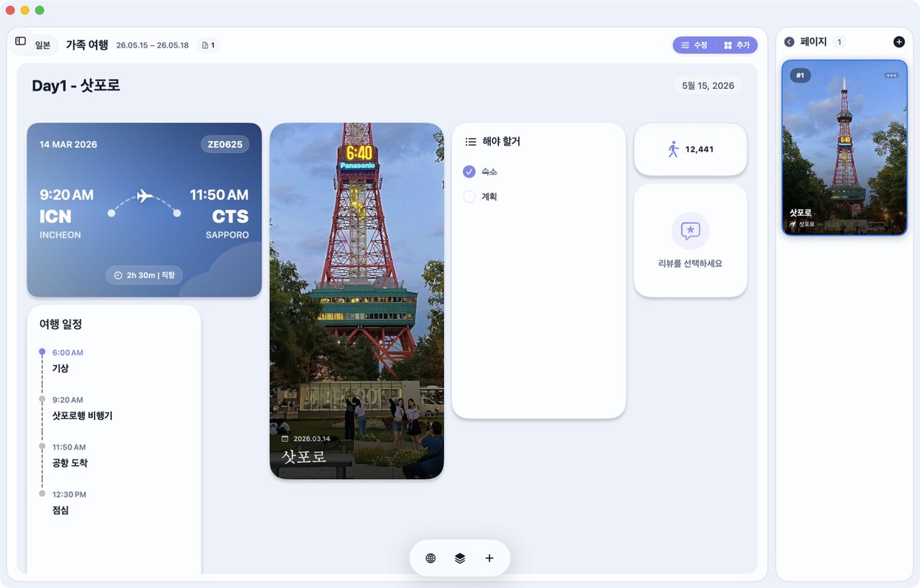This screenshot has width=920, height=588.
Task: Click the calendar icon on the photo card
Action: (x=285, y=439)
